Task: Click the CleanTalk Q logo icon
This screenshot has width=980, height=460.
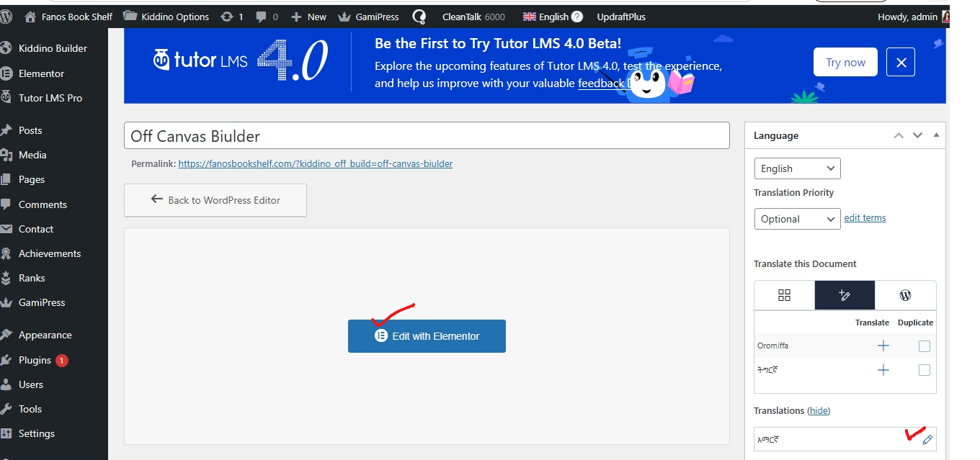Action: coord(419,17)
